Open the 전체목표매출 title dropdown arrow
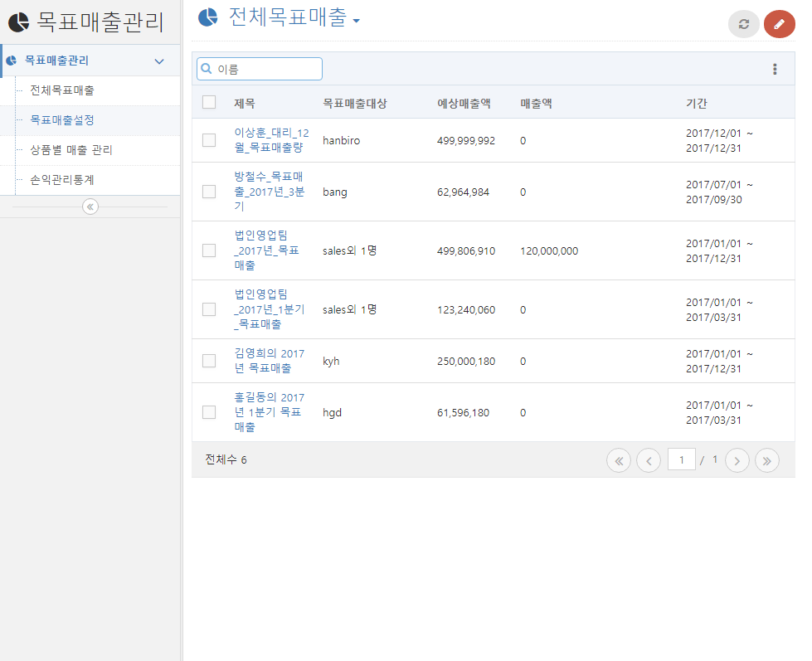The height and width of the screenshot is (661, 812). (x=357, y=21)
